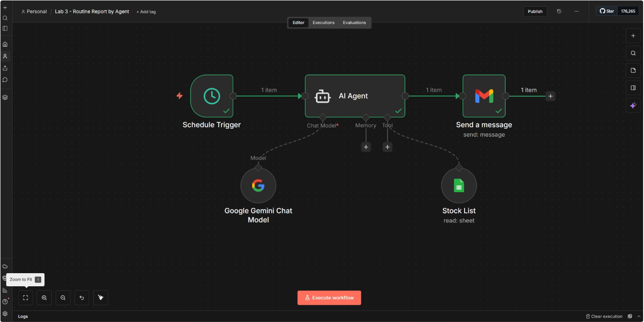Viewport: 644px width, 322px height.
Task: Open the three-dot workflow options menu
Action: tap(576, 11)
